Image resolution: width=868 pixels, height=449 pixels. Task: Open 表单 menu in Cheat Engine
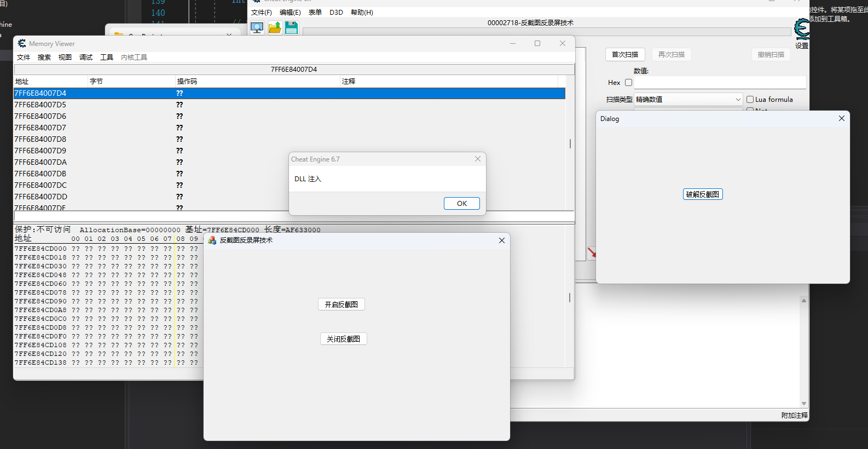(x=315, y=12)
